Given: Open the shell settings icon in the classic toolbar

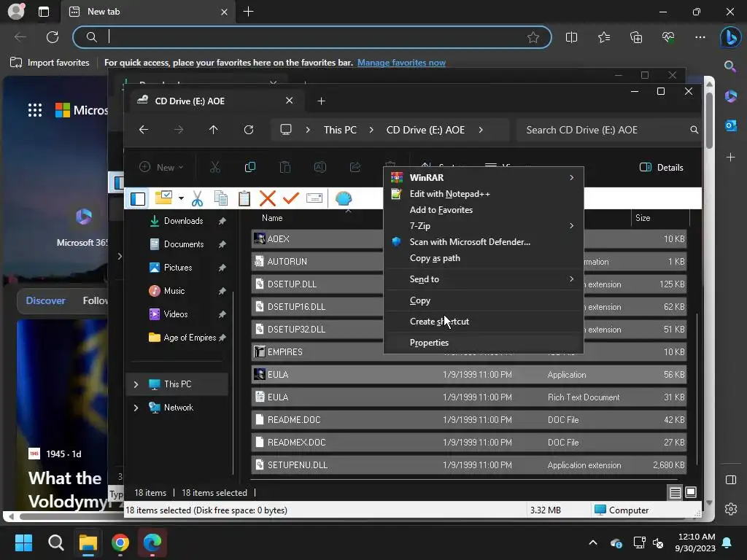Looking at the screenshot, I should pos(343,198).
